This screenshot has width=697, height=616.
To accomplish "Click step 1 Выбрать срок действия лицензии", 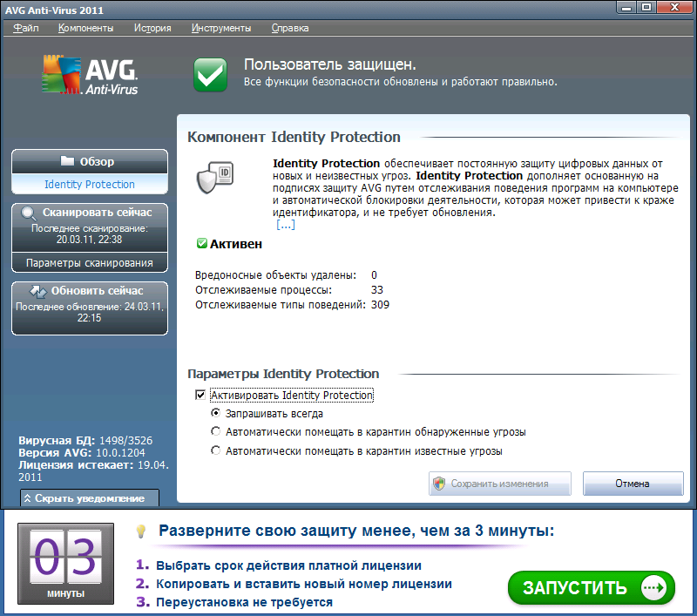I will click(x=288, y=565).
